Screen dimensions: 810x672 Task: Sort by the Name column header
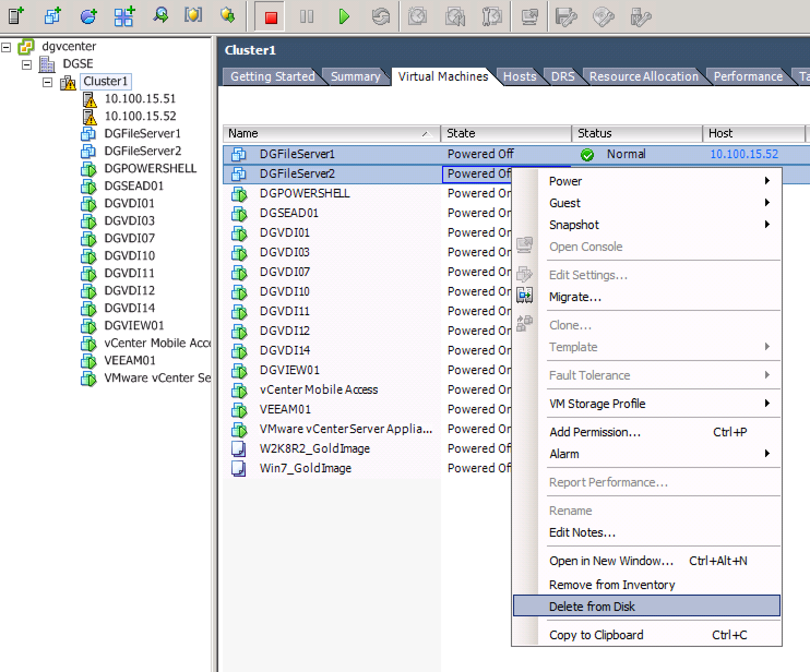(x=331, y=134)
